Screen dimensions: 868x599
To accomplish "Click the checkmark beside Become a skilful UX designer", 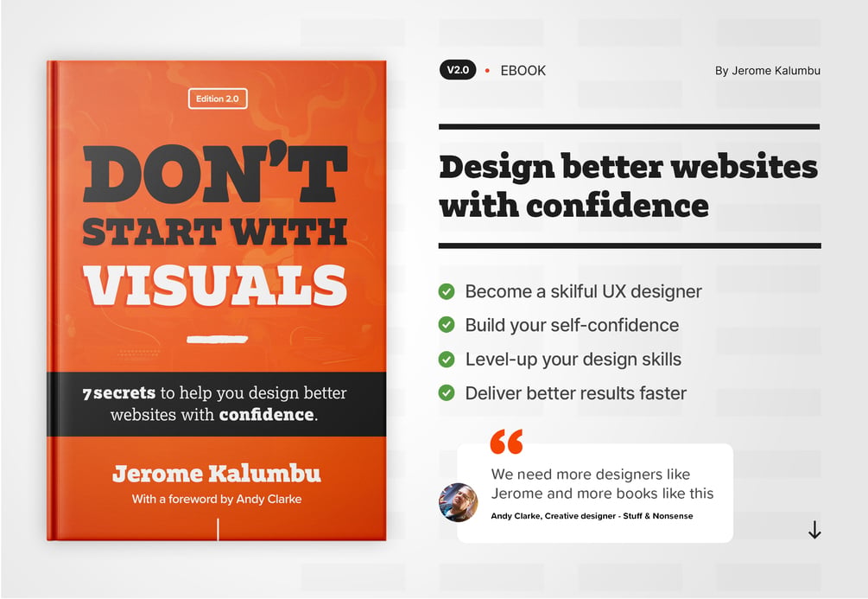I will point(447,291).
